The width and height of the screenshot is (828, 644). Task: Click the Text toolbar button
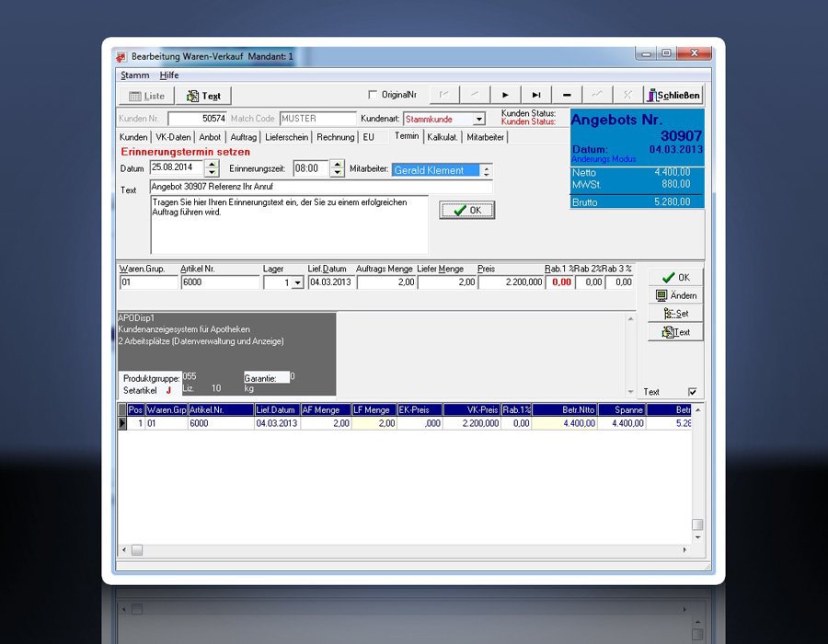coord(203,96)
